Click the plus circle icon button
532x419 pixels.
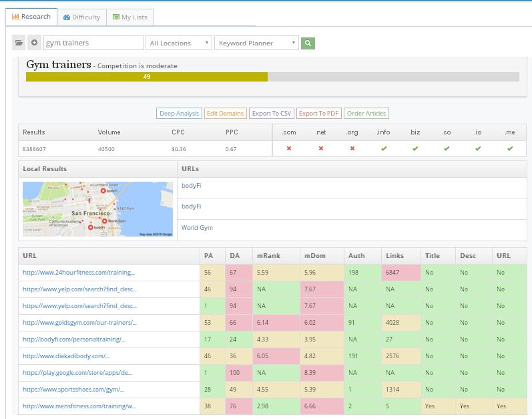34,43
